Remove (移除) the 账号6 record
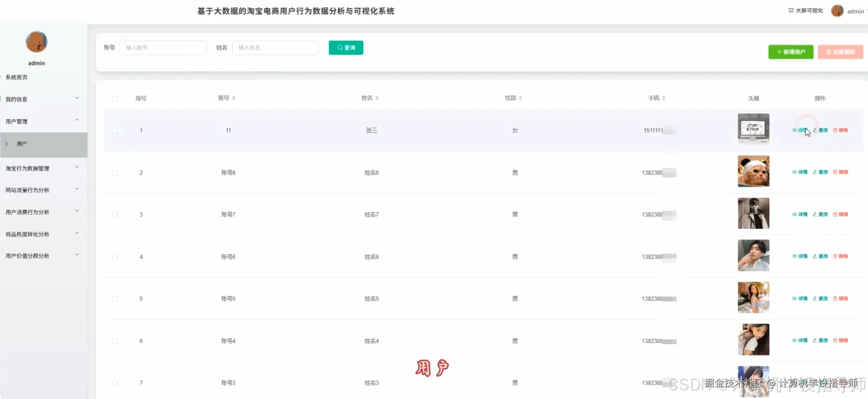The image size is (868, 399). point(841,256)
